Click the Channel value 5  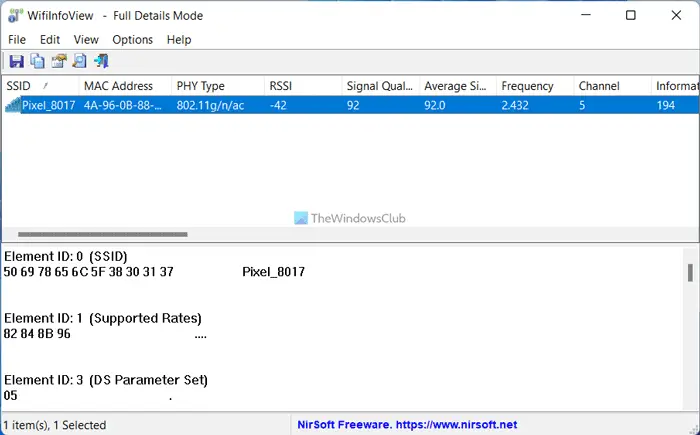[x=582, y=105]
